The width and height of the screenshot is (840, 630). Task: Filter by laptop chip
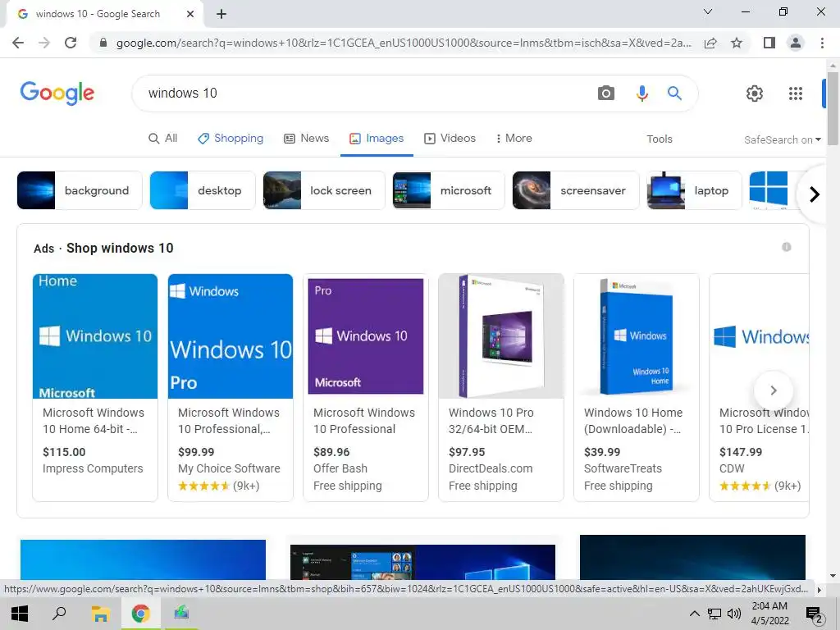click(x=694, y=190)
